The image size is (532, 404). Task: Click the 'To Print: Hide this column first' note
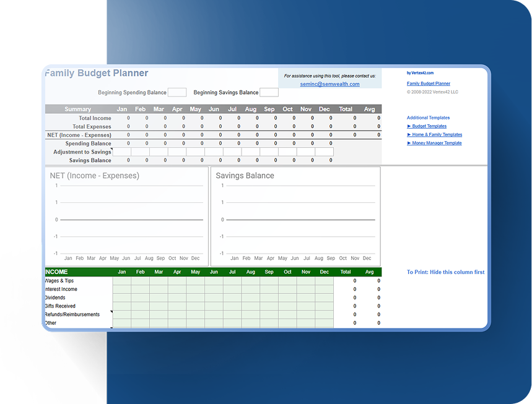click(x=445, y=272)
